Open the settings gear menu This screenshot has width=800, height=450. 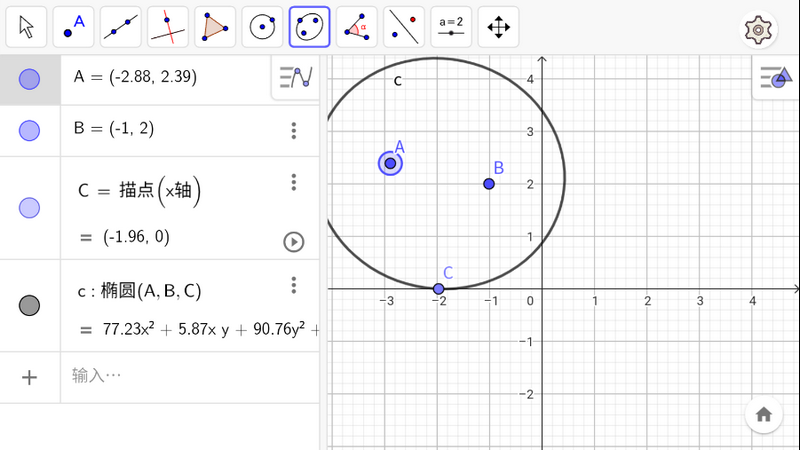[x=759, y=30]
